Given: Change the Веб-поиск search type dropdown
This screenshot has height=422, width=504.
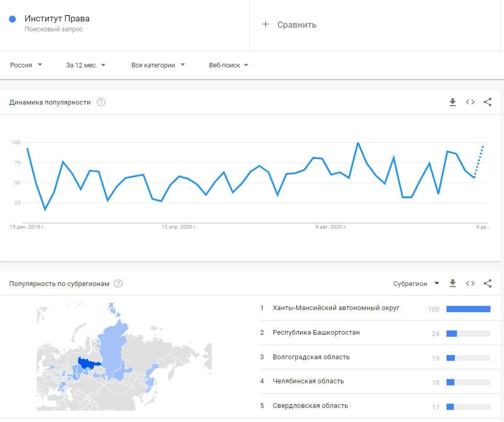Looking at the screenshot, I should (228, 65).
